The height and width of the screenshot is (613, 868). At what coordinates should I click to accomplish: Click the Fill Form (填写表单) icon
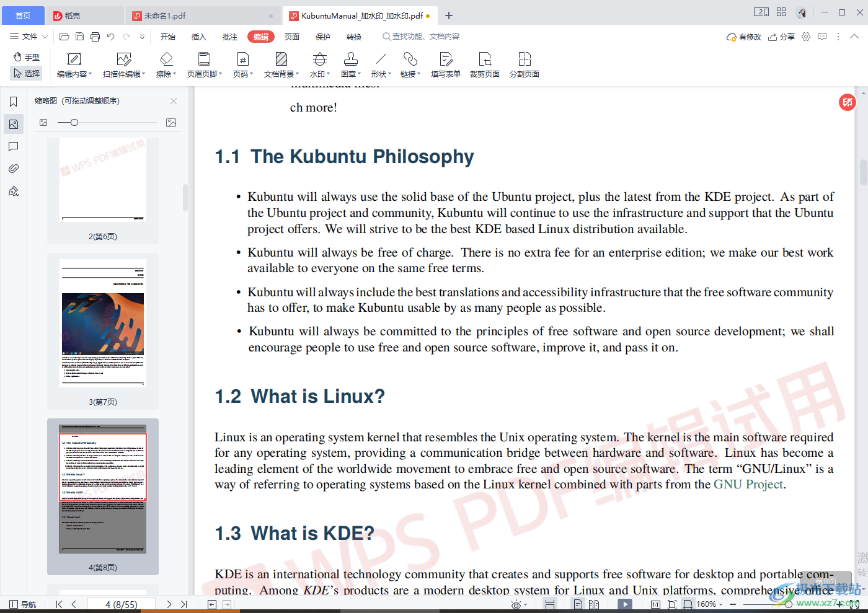[x=446, y=59]
